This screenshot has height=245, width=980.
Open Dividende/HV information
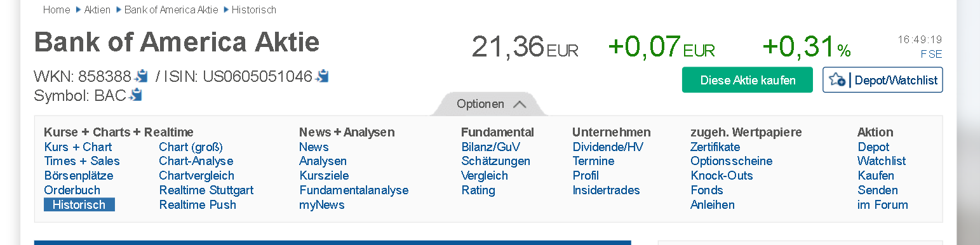pyautogui.click(x=608, y=147)
